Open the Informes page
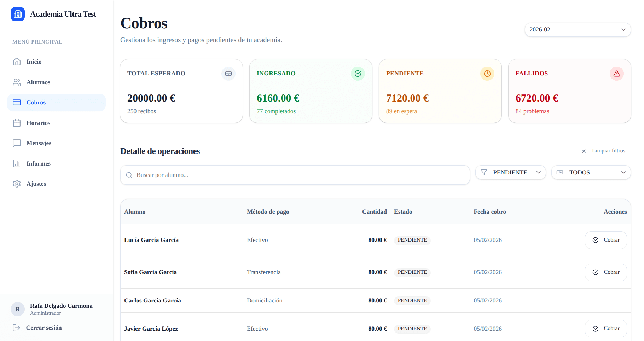The image size is (644, 341). [x=56, y=163]
